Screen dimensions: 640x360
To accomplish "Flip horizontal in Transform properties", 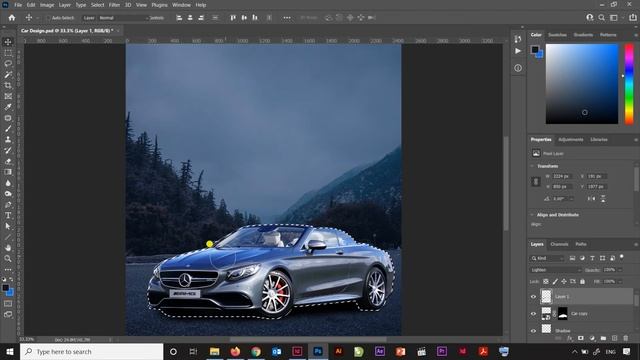I will (x=591, y=199).
